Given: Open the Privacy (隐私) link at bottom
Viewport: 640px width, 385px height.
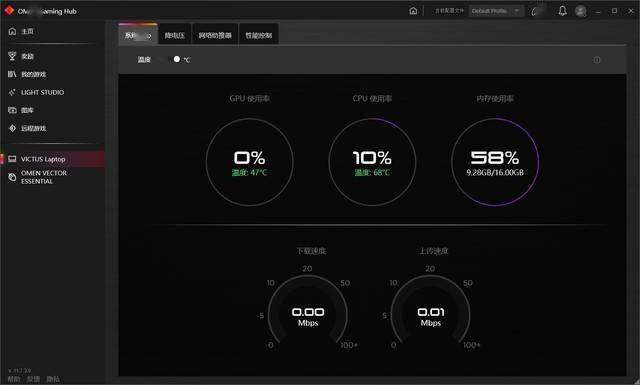Looking at the screenshot, I should [x=53, y=379].
